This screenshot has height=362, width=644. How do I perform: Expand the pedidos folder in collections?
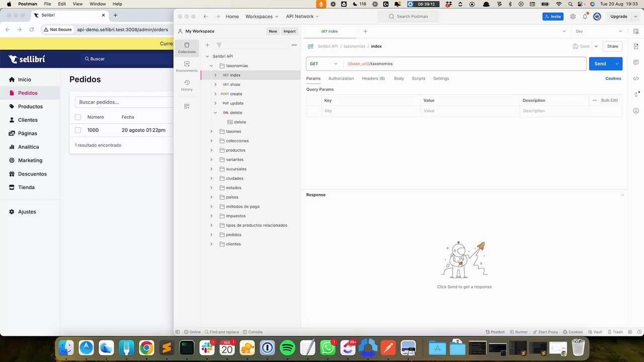[x=211, y=235]
